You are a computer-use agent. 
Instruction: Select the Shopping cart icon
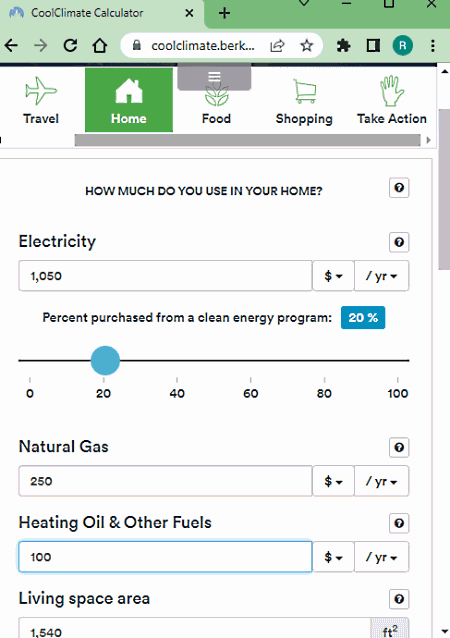pyautogui.click(x=305, y=91)
